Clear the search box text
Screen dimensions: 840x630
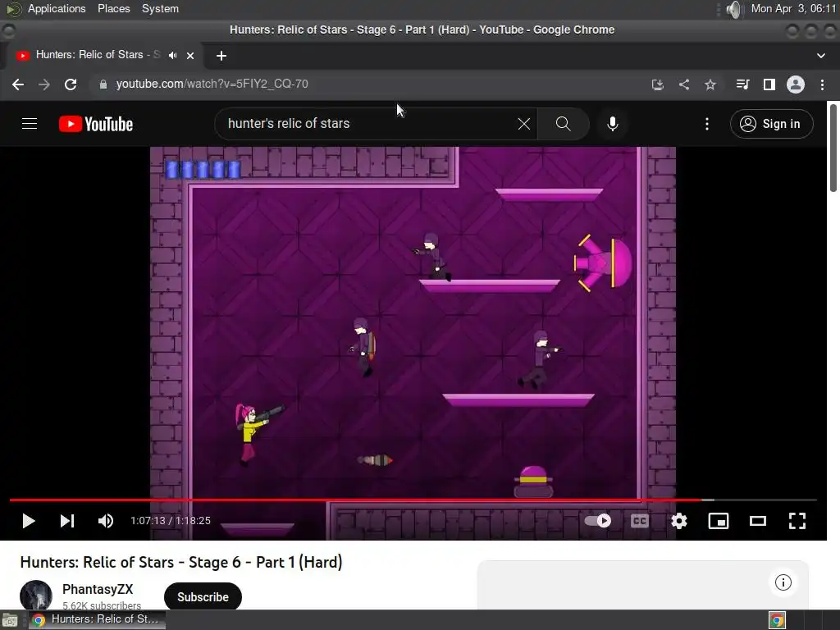524,124
